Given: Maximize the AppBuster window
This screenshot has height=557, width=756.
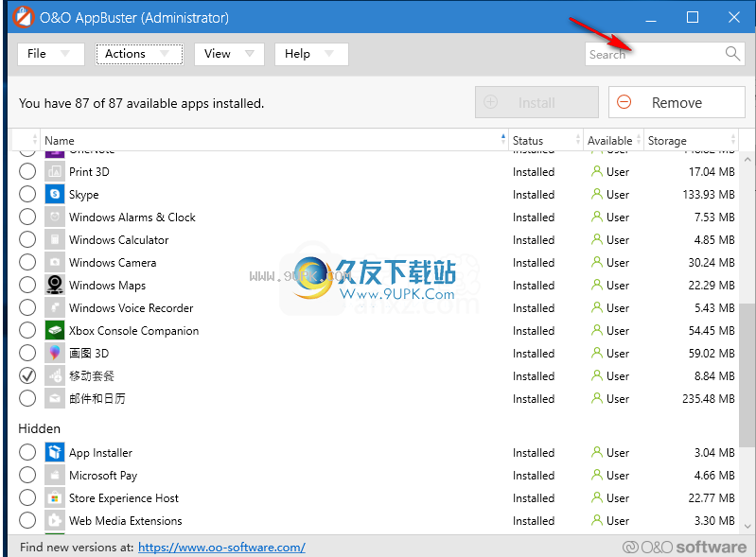Looking at the screenshot, I should tap(693, 17).
